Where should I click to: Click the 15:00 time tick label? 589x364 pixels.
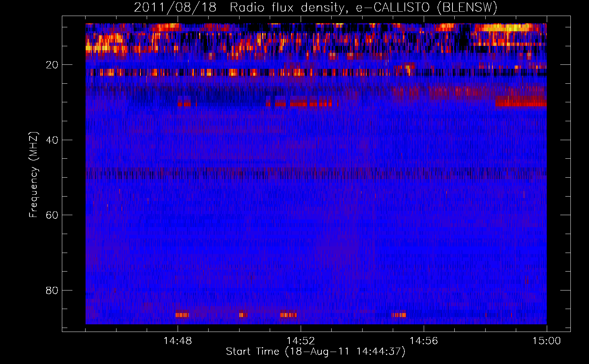point(547,341)
